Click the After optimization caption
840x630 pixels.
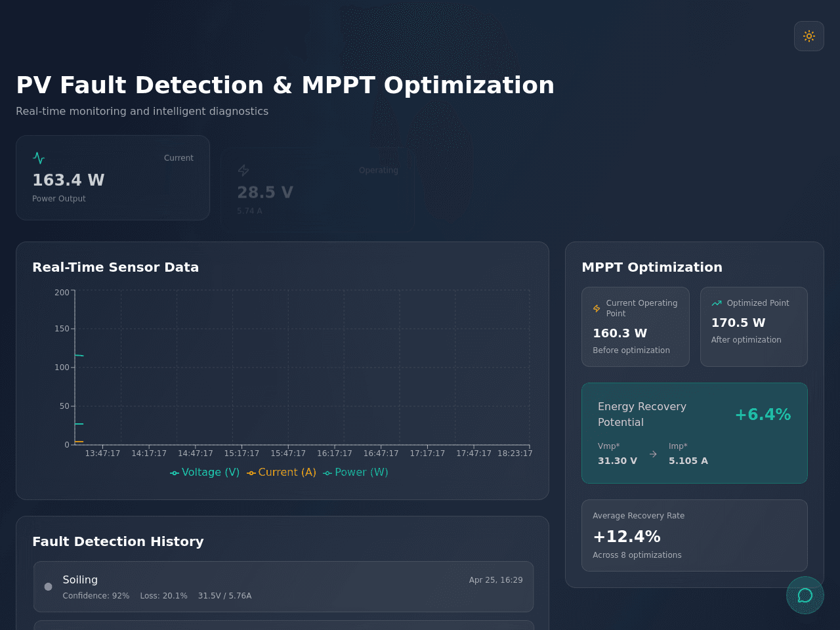pyautogui.click(x=746, y=340)
